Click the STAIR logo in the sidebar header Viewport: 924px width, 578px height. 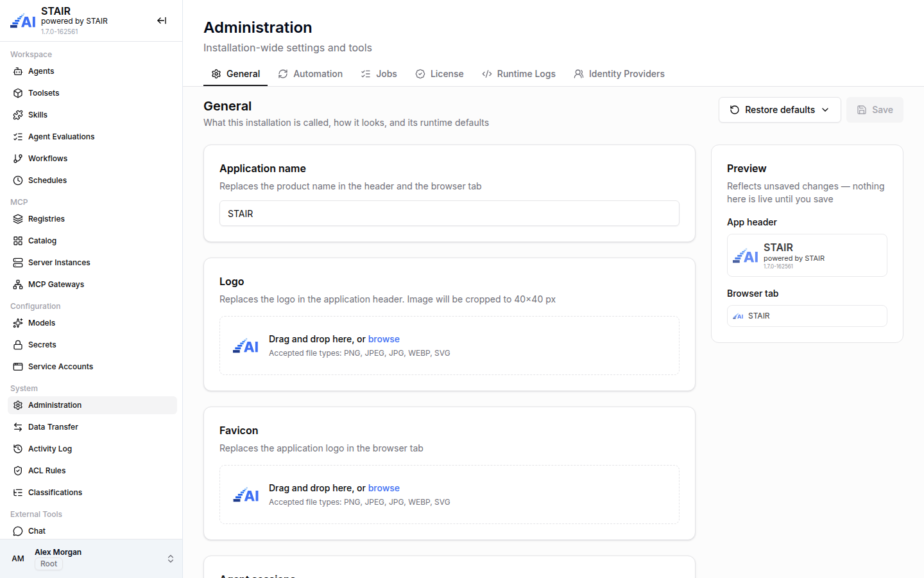tap(23, 21)
